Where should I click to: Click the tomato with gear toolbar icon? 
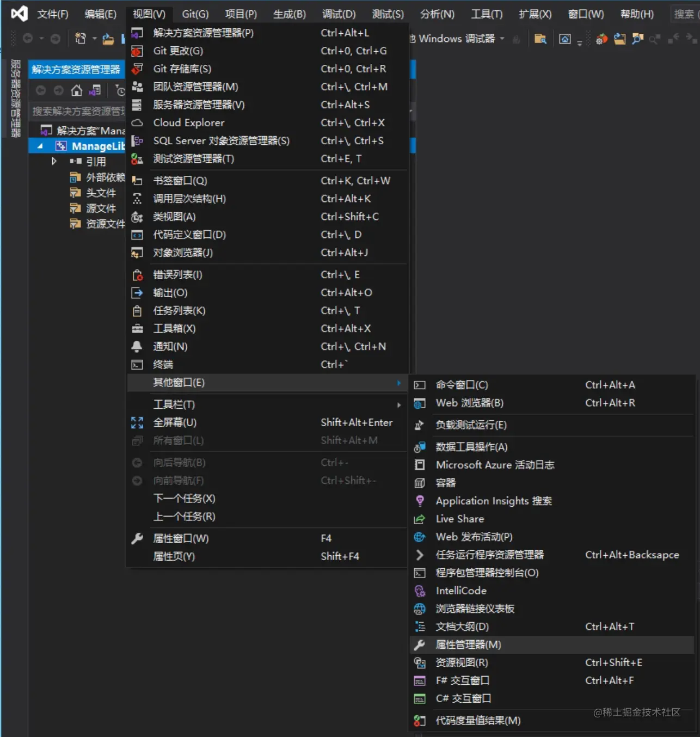601,39
